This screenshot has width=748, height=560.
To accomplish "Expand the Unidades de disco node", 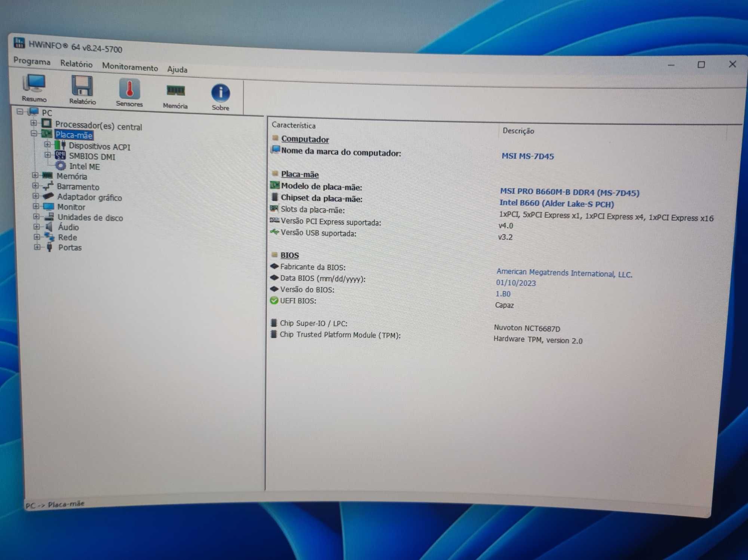I will pos(36,216).
